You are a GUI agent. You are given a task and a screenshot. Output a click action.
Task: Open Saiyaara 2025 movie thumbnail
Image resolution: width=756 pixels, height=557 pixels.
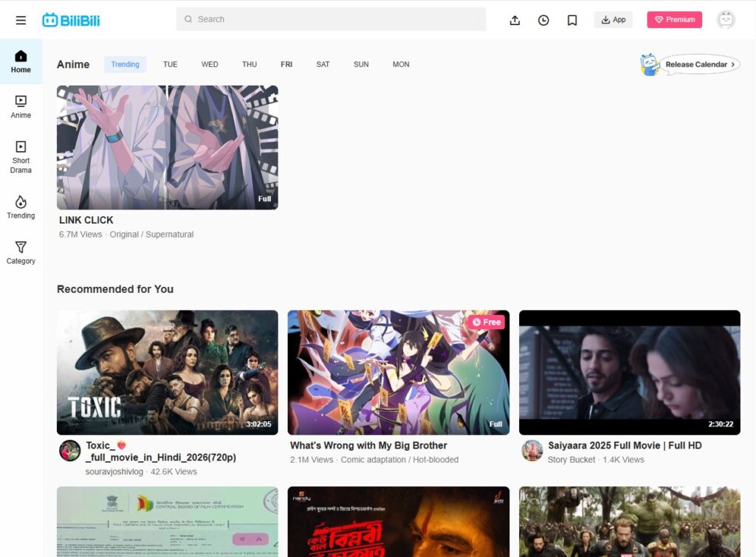(x=629, y=373)
